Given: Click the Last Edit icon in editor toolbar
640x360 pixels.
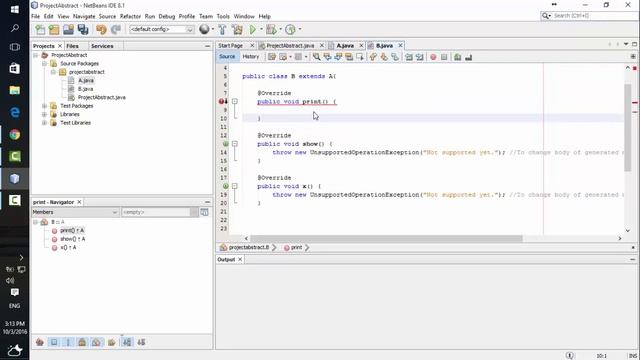Looking at the screenshot, I should point(272,57).
